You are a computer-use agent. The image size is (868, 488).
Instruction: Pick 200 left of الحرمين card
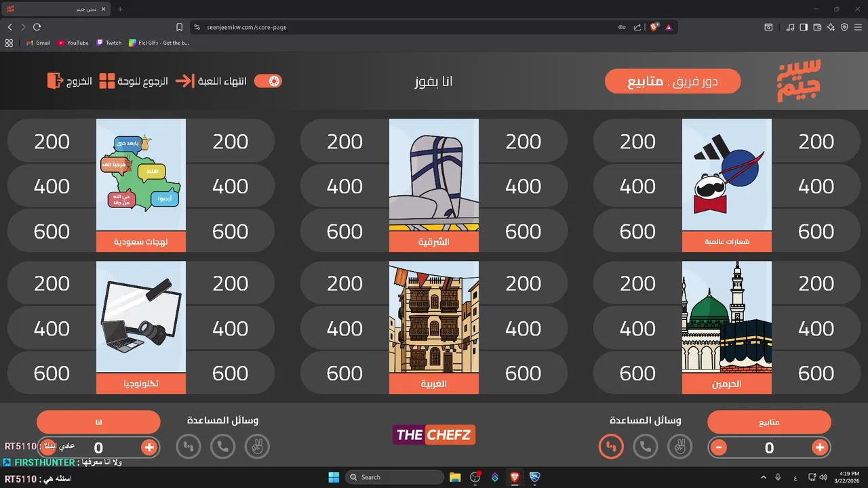638,283
